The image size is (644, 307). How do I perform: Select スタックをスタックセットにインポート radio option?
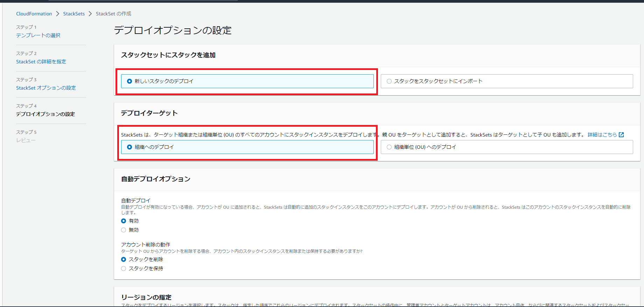(x=507, y=81)
